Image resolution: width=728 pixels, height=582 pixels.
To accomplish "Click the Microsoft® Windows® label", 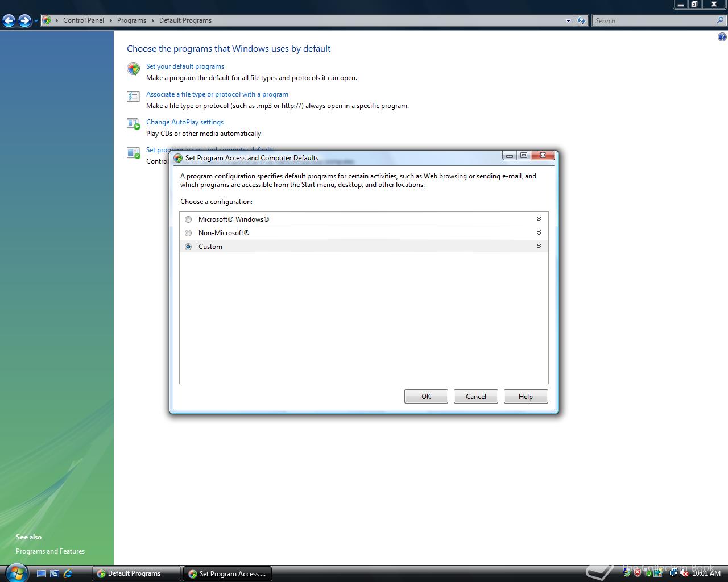I will pos(234,219).
